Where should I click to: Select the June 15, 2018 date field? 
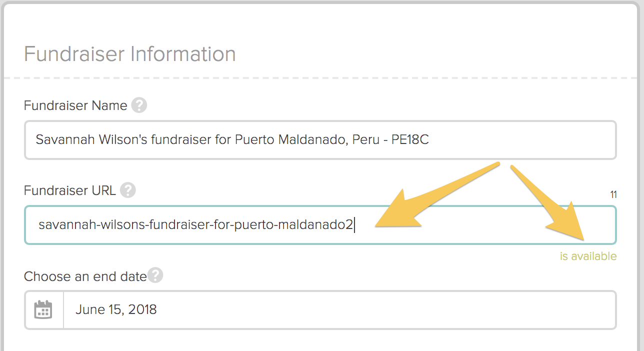click(x=339, y=309)
